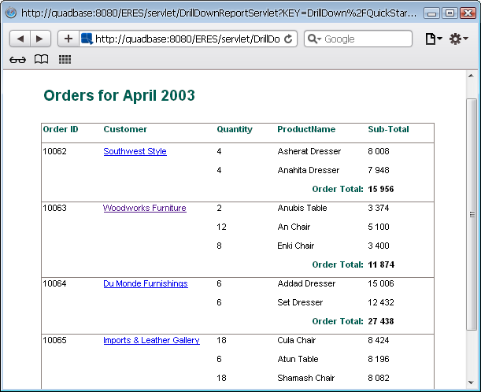Click the Asherat Dresser product cell

click(x=309, y=151)
